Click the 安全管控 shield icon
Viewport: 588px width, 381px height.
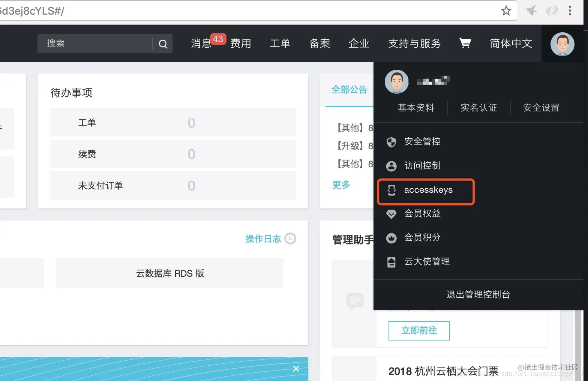click(391, 142)
